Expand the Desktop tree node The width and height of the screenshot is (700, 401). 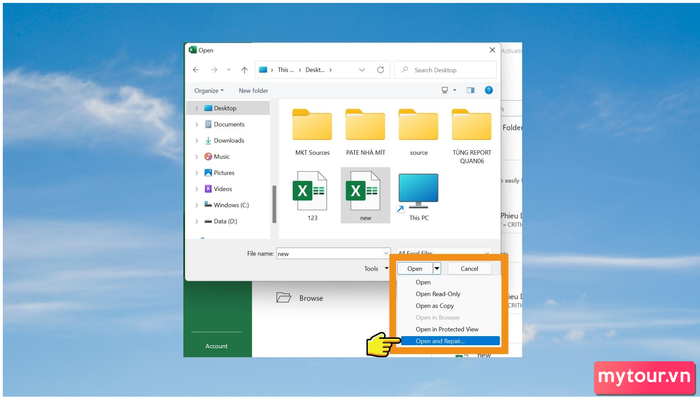coord(196,108)
